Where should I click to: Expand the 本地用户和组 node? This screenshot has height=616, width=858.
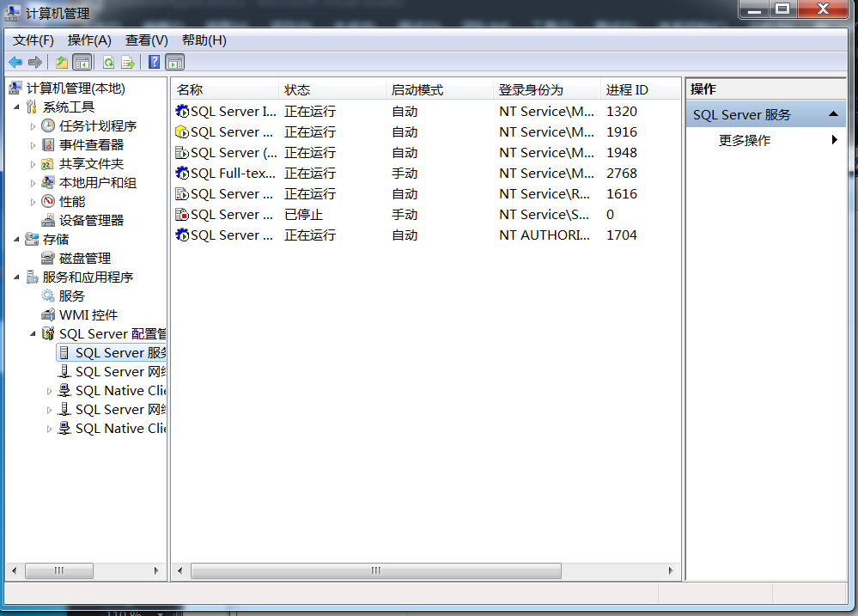pos(33,184)
